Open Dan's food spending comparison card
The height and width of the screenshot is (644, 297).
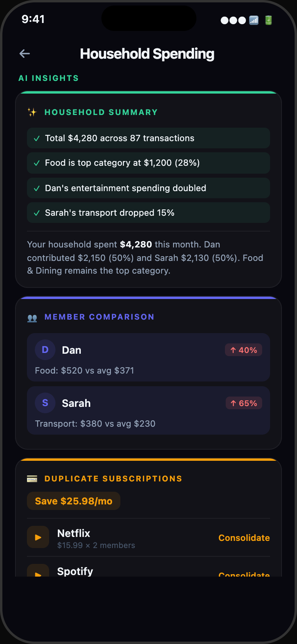148,358
